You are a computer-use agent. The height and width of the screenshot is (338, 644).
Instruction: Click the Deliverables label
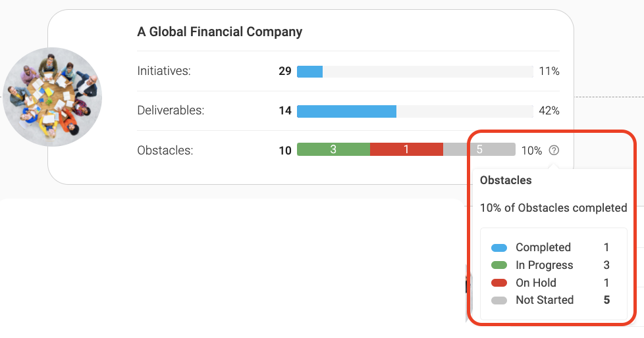tap(171, 110)
